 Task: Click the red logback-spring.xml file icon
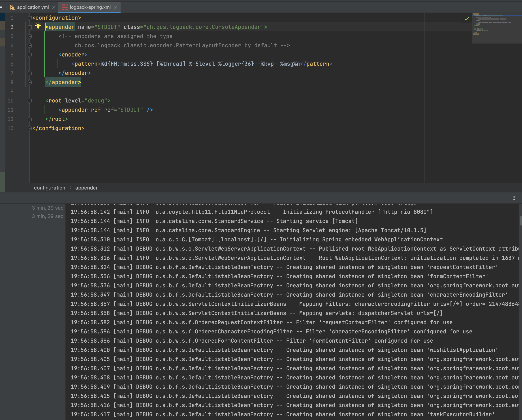click(x=65, y=7)
